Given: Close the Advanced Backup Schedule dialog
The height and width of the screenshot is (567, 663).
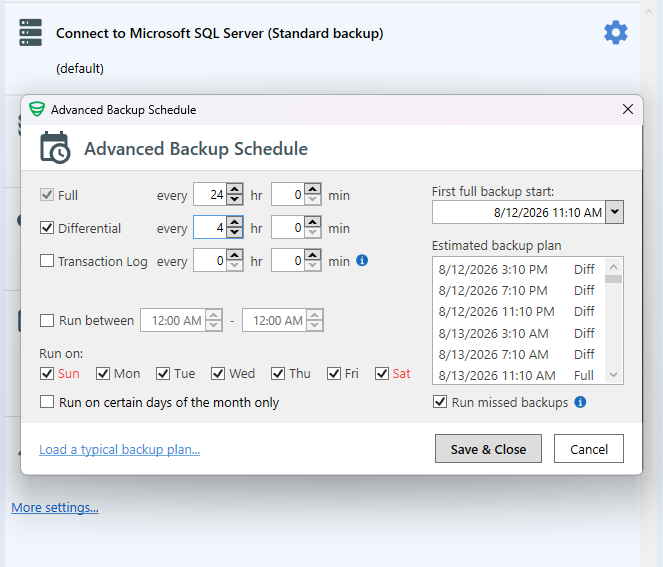Looking at the screenshot, I should (x=627, y=110).
